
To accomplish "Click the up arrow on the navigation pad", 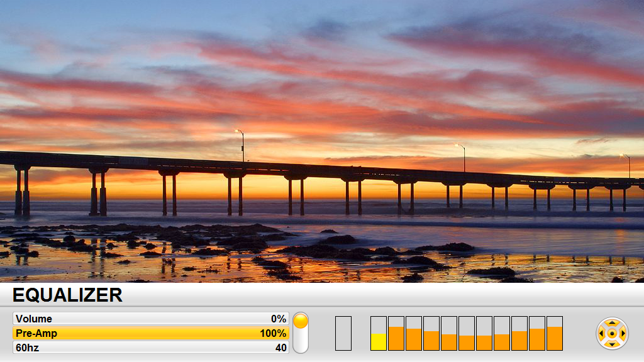I will click(612, 323).
